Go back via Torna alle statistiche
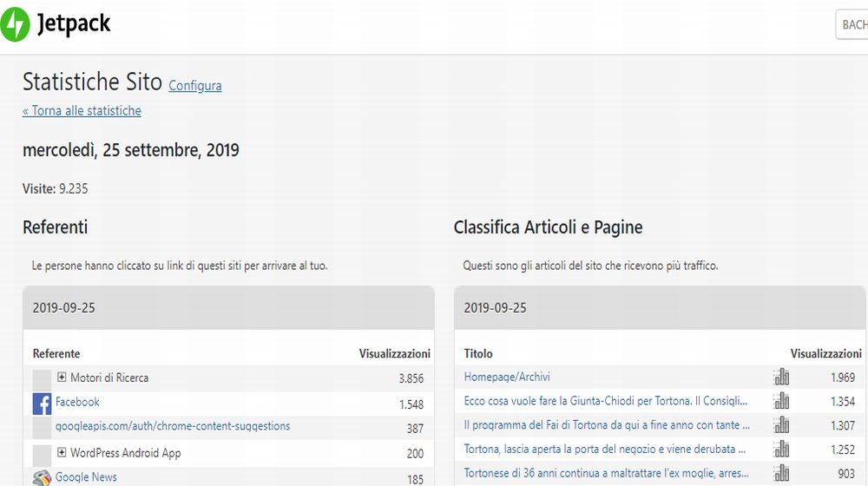This screenshot has height=486, width=868. point(82,111)
